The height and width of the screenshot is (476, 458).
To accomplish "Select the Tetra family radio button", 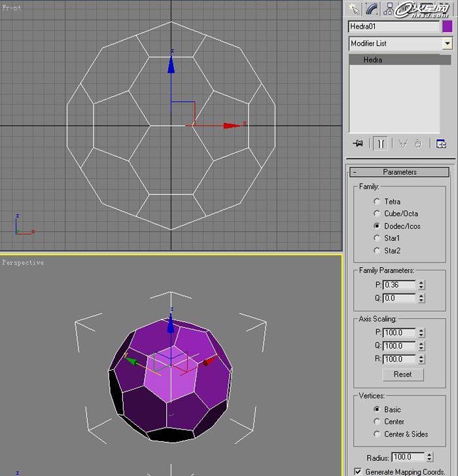I will 377,202.
